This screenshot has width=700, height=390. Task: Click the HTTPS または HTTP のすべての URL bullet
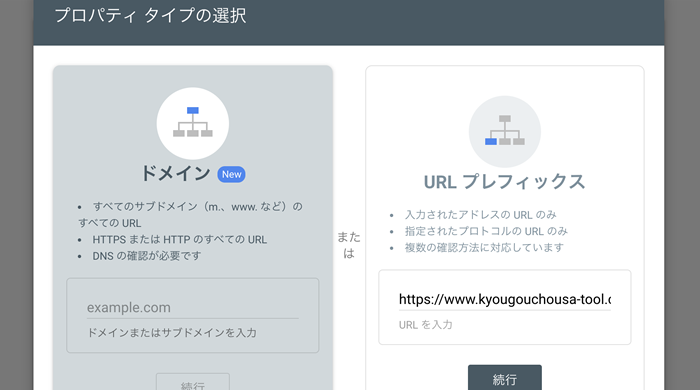179,240
